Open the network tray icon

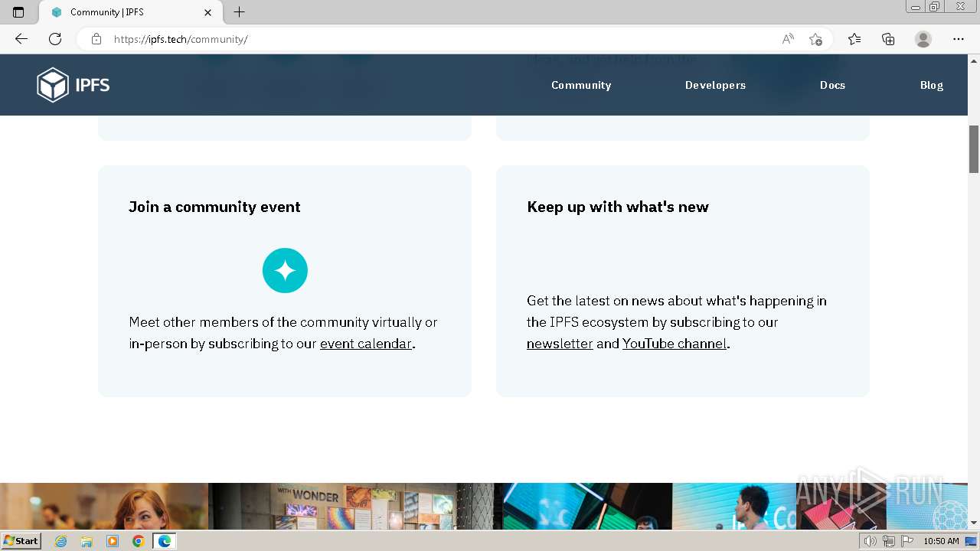(x=889, y=541)
